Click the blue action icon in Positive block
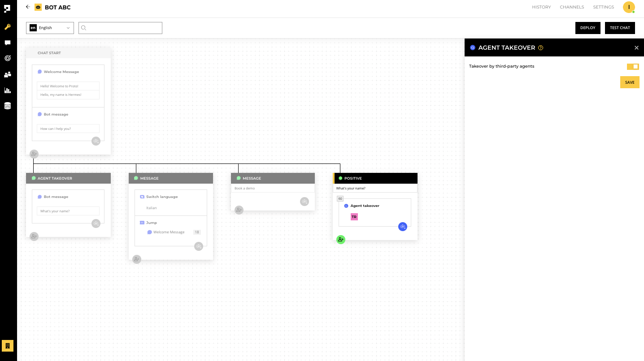 click(x=403, y=227)
